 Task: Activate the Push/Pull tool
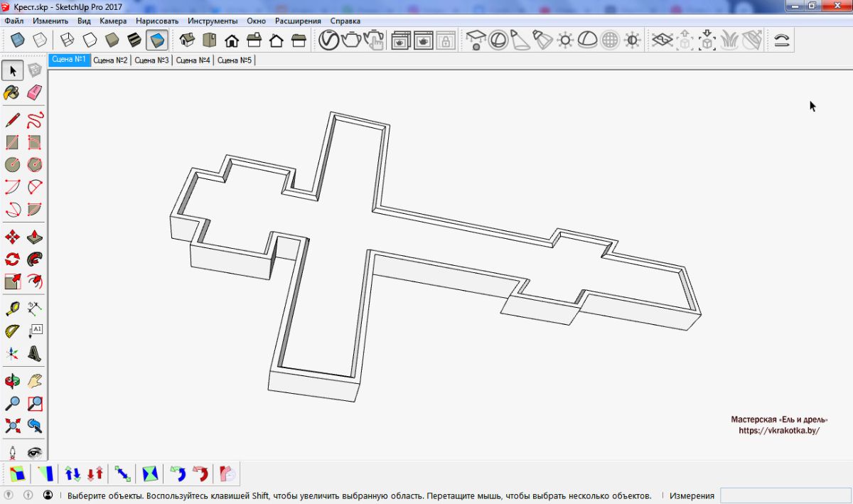coord(34,237)
